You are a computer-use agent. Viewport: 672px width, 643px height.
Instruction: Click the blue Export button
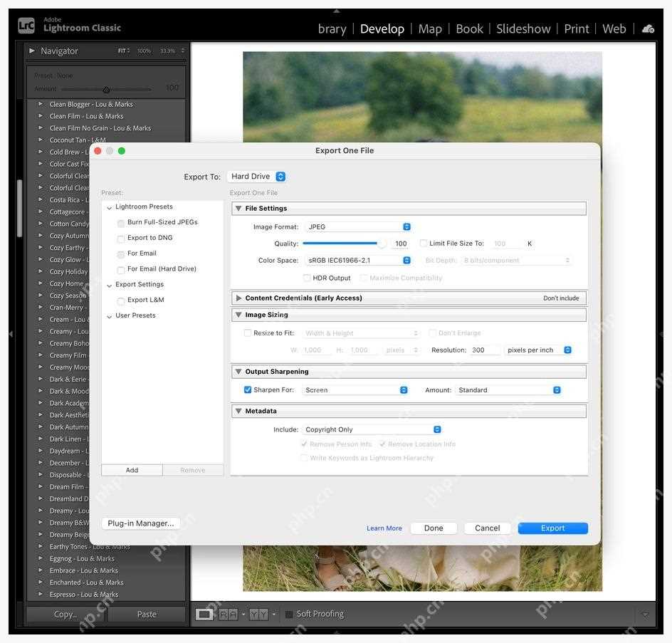(x=553, y=528)
